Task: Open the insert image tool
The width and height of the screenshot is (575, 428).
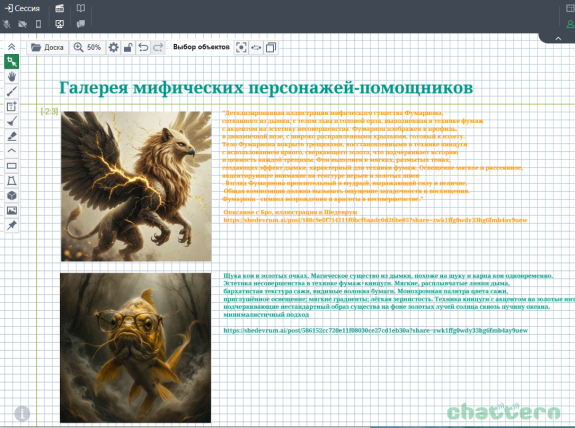Action: pyautogui.click(x=12, y=211)
